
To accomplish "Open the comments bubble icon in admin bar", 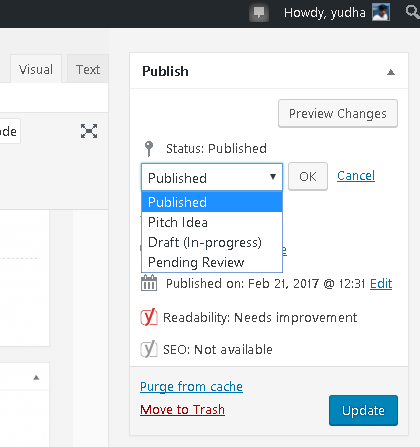I will pos(259,13).
